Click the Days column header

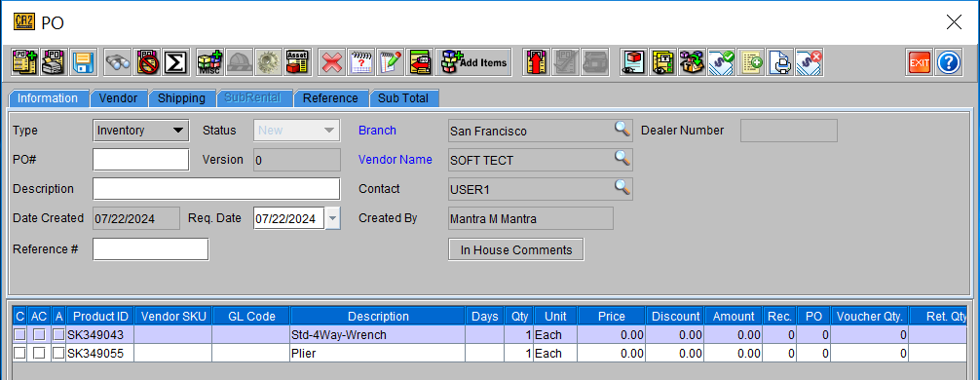click(x=485, y=317)
